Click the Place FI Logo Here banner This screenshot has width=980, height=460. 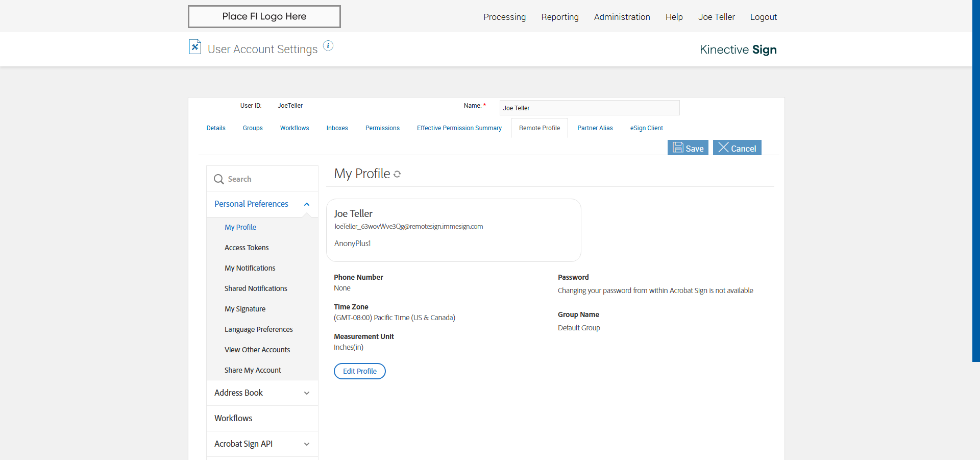coord(264,16)
